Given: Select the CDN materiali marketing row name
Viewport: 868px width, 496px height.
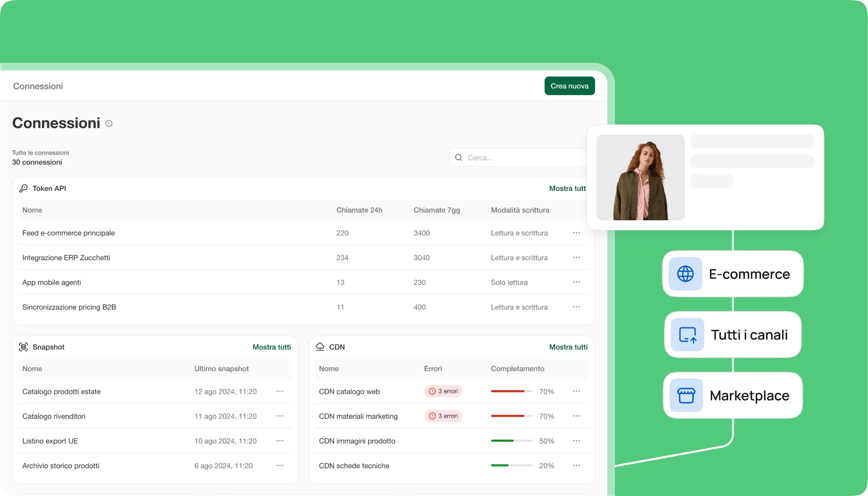Looking at the screenshot, I should click(358, 416).
